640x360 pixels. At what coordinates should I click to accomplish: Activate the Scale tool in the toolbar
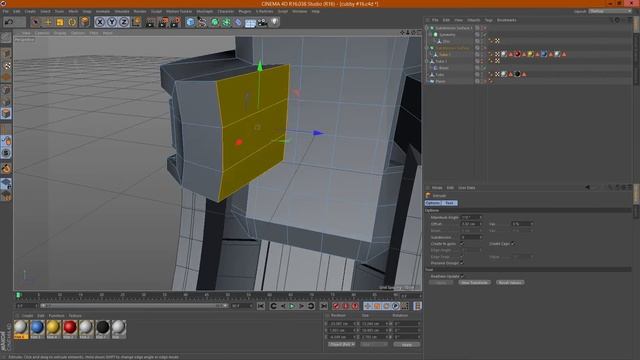click(x=60, y=22)
